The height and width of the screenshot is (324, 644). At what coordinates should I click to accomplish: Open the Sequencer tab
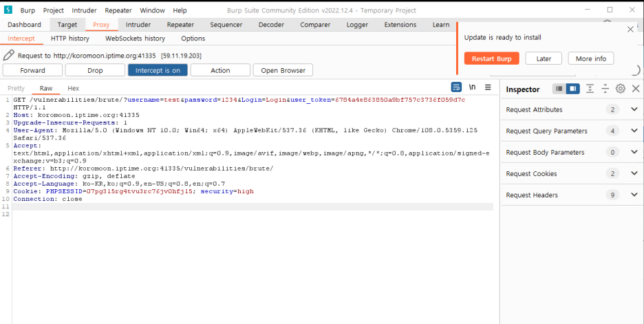coord(226,25)
